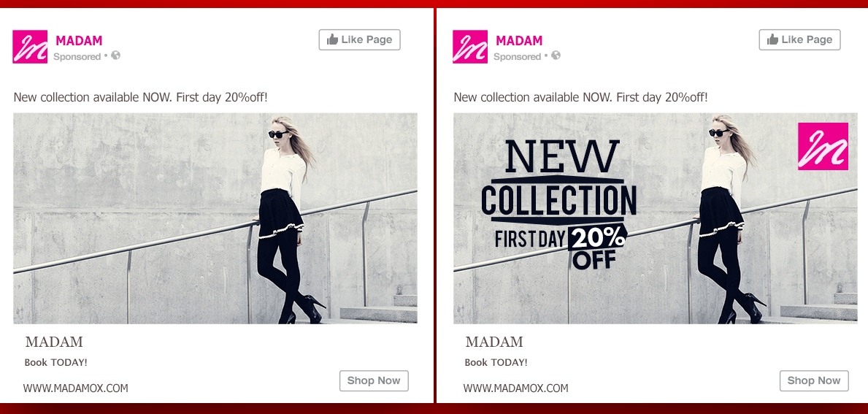This screenshot has width=868, height=414.
Task: Click the Book TODAY! text in the right ad
Action: pyautogui.click(x=496, y=363)
